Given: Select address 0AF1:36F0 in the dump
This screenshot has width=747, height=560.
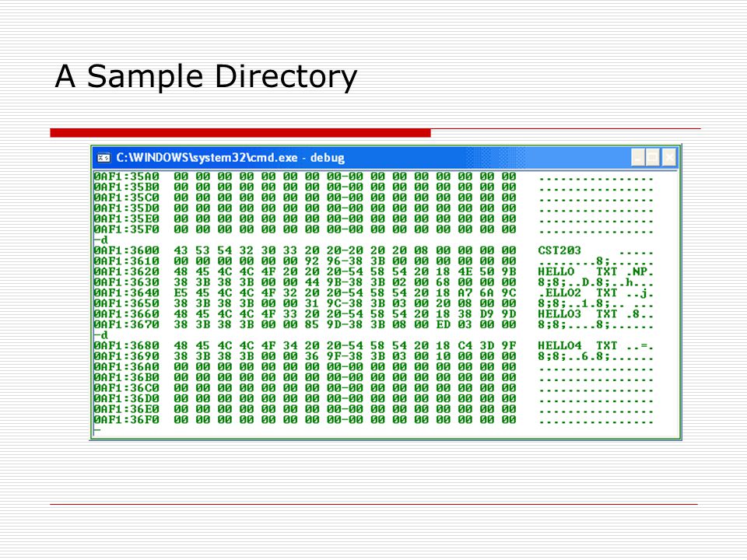Looking at the screenshot, I should (126, 419).
